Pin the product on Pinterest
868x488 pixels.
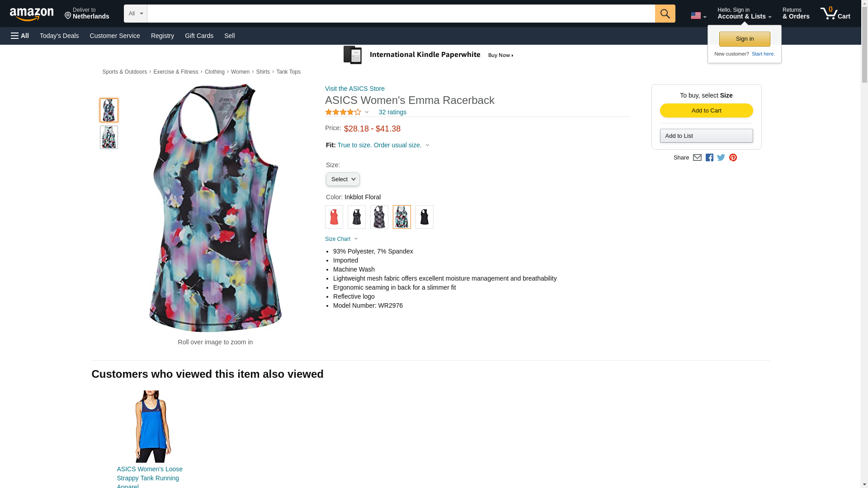pyautogui.click(x=733, y=158)
